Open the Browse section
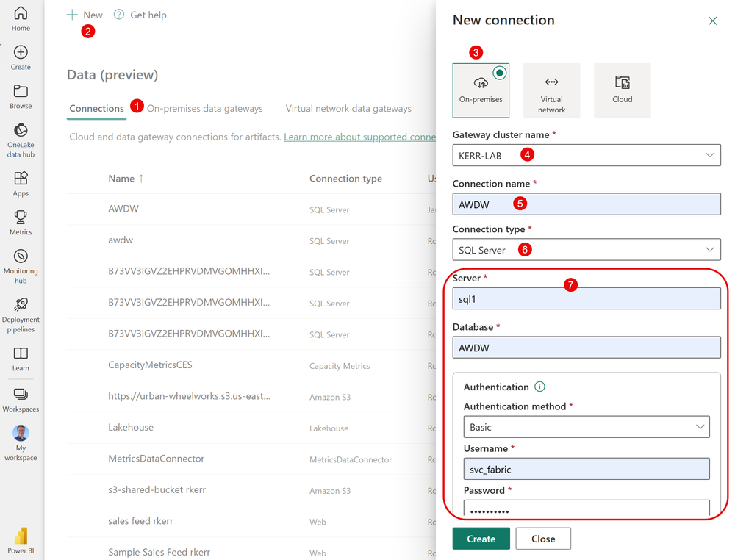 pos(21,96)
